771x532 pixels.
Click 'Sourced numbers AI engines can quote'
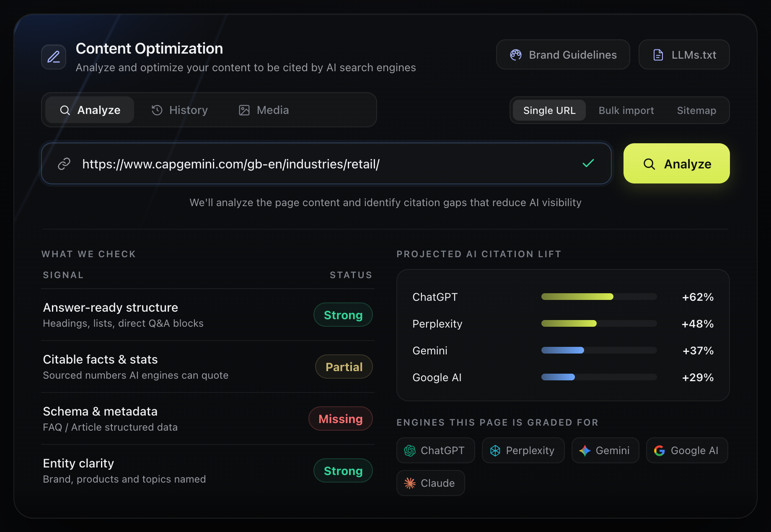coord(136,375)
